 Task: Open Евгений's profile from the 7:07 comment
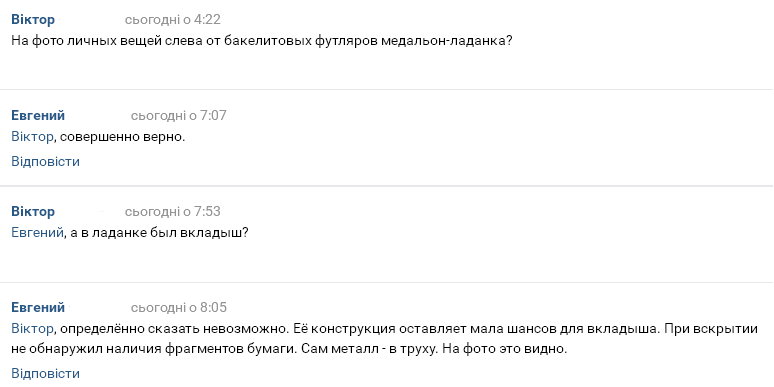pyautogui.click(x=38, y=116)
